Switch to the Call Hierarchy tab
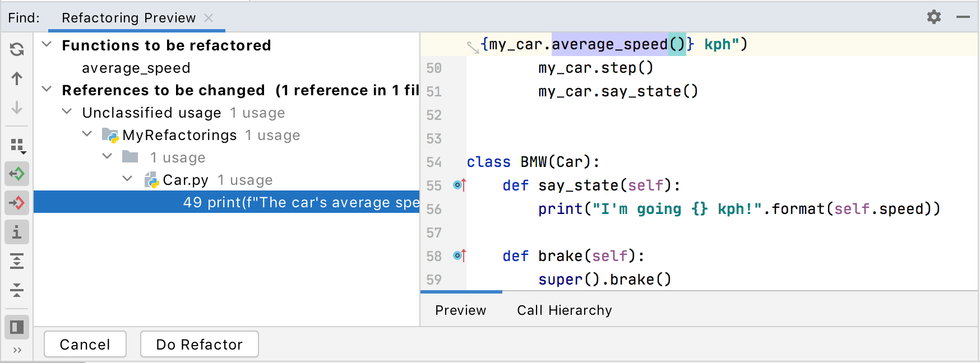The height and width of the screenshot is (363, 980). 564,310
